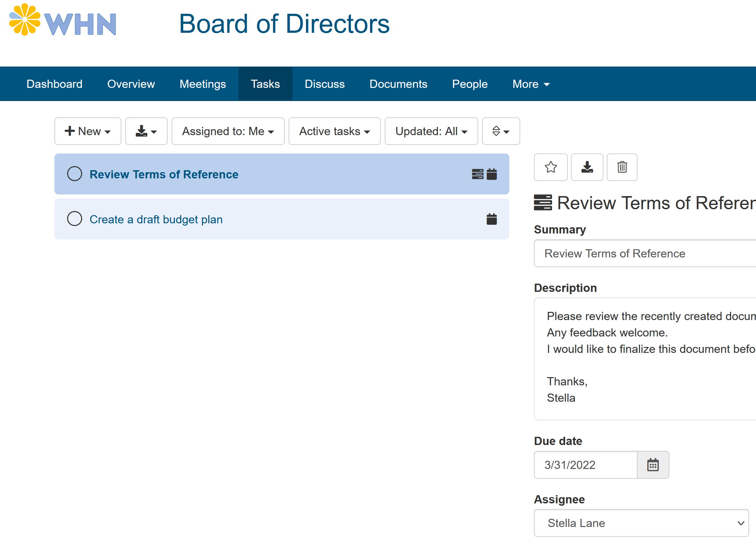Open the Active tasks filter dropdown
The height and width of the screenshot is (546, 756).
tap(334, 131)
